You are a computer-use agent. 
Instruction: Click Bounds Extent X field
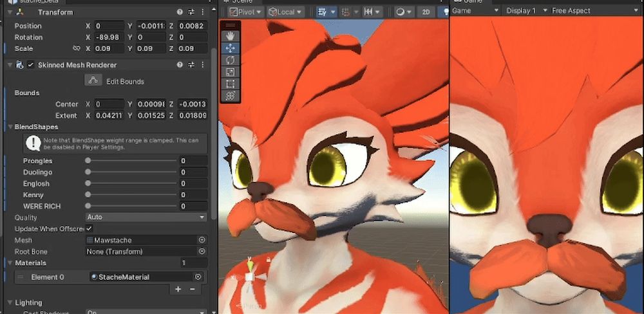click(x=109, y=116)
